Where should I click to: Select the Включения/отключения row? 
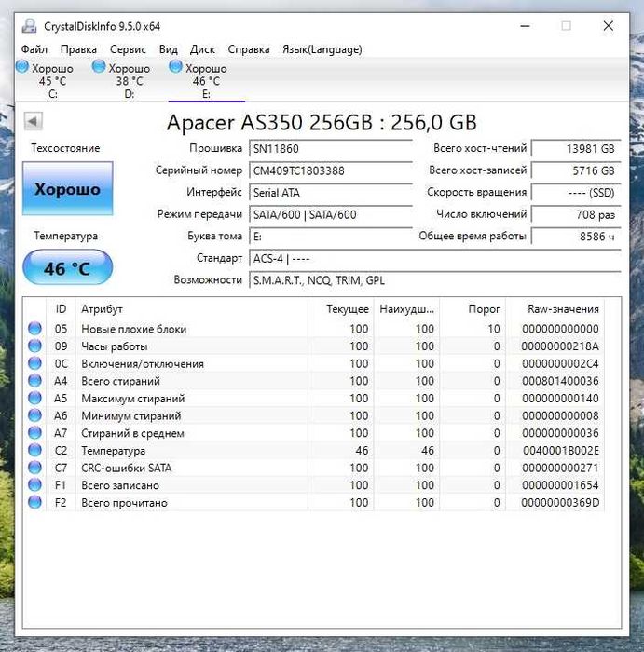[314, 364]
